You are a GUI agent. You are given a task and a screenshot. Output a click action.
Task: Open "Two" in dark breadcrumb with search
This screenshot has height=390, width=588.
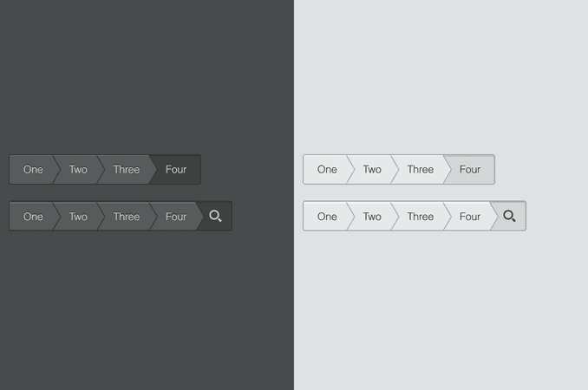click(x=78, y=217)
